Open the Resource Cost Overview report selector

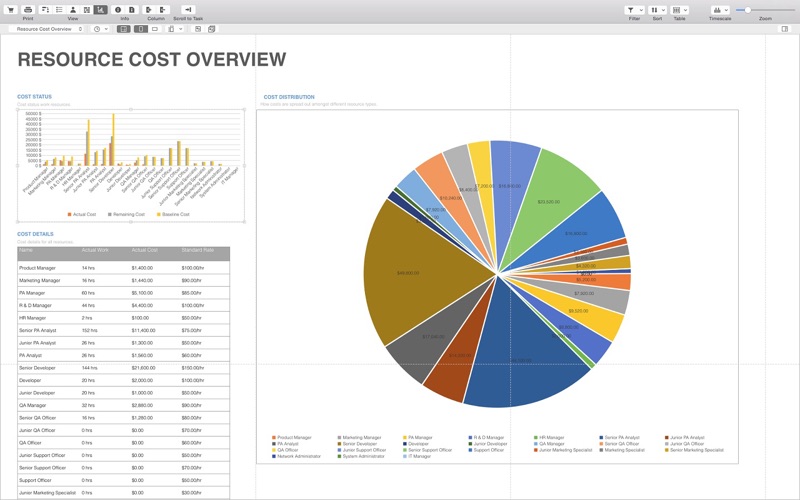(x=46, y=29)
